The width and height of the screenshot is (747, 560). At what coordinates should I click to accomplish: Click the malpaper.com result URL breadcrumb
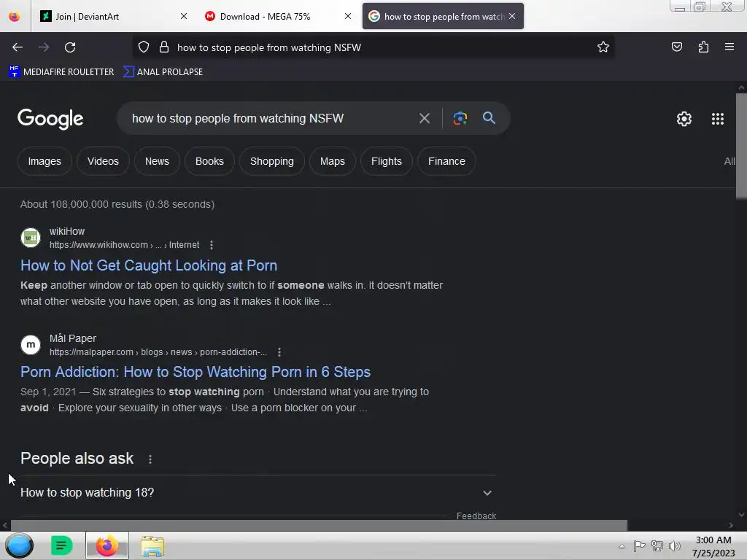pyautogui.click(x=158, y=352)
